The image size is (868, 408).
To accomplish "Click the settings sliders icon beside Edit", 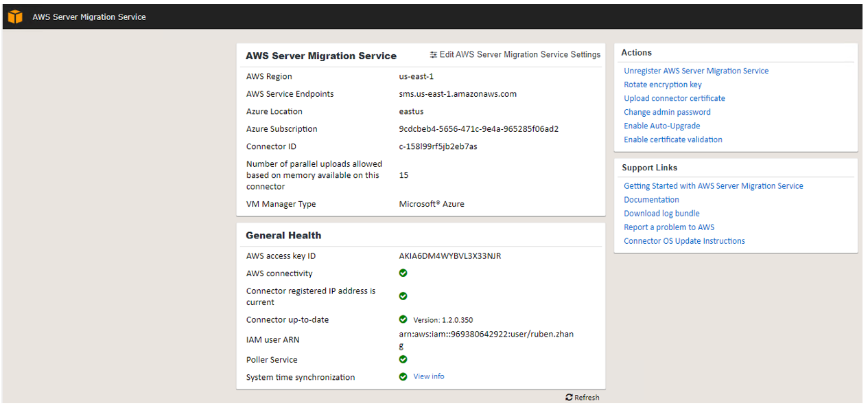I will [x=433, y=55].
